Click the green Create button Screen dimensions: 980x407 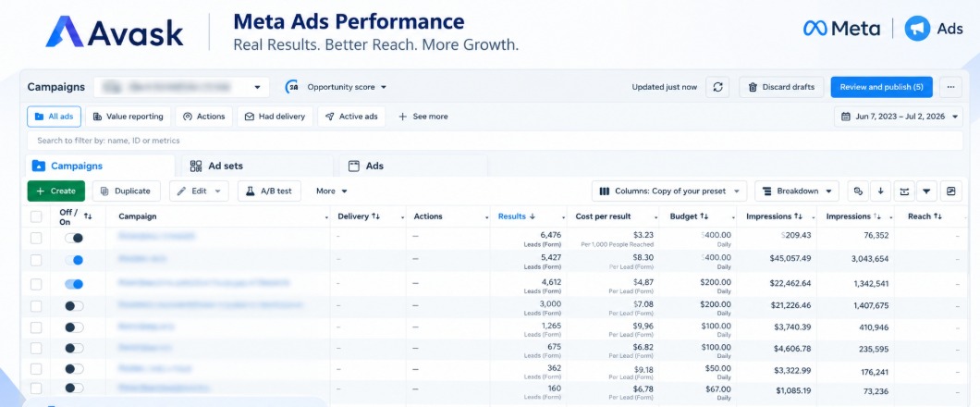[56, 191]
